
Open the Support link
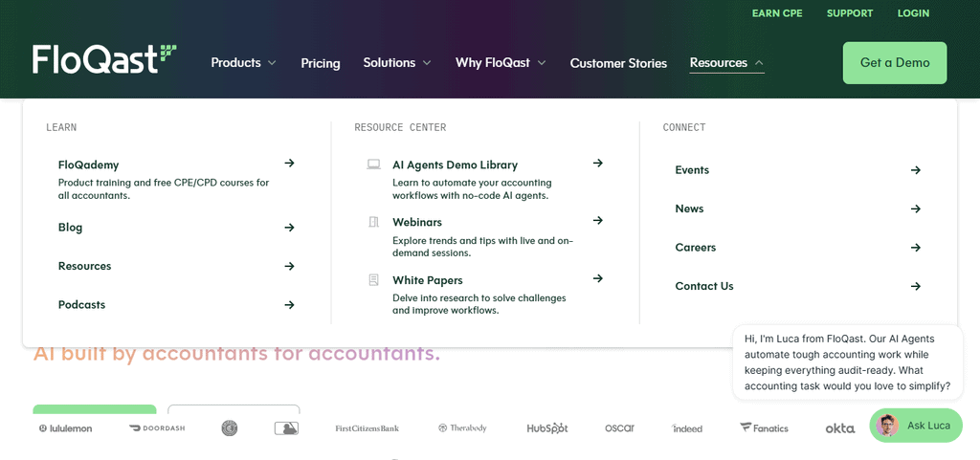(850, 13)
